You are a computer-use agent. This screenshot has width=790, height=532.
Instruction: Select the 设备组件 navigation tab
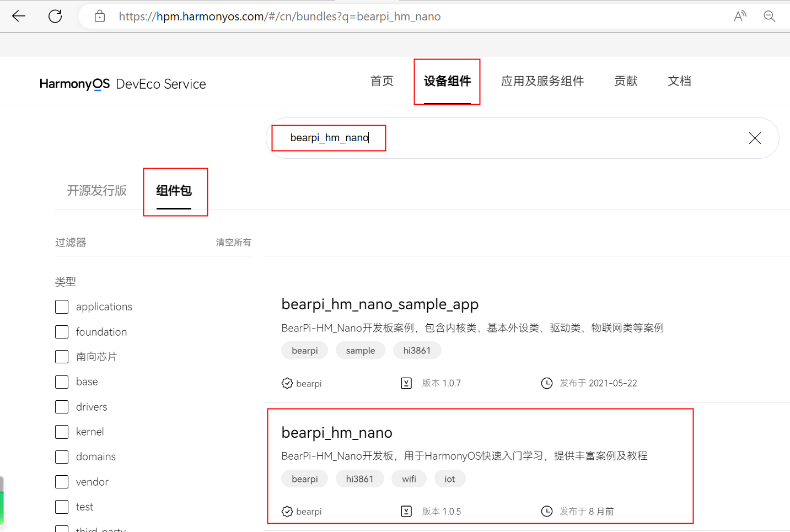447,81
